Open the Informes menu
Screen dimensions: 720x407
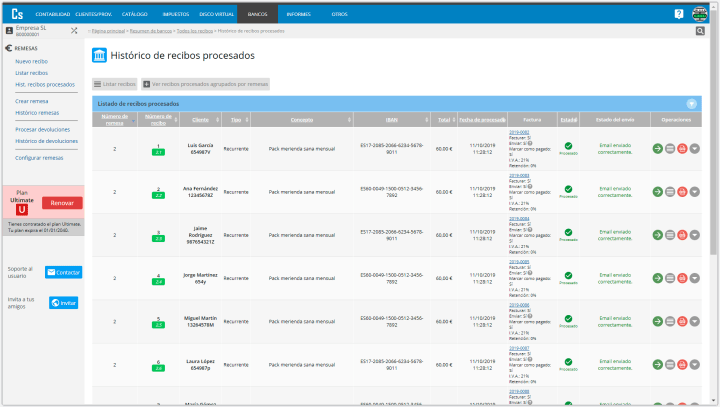point(298,14)
